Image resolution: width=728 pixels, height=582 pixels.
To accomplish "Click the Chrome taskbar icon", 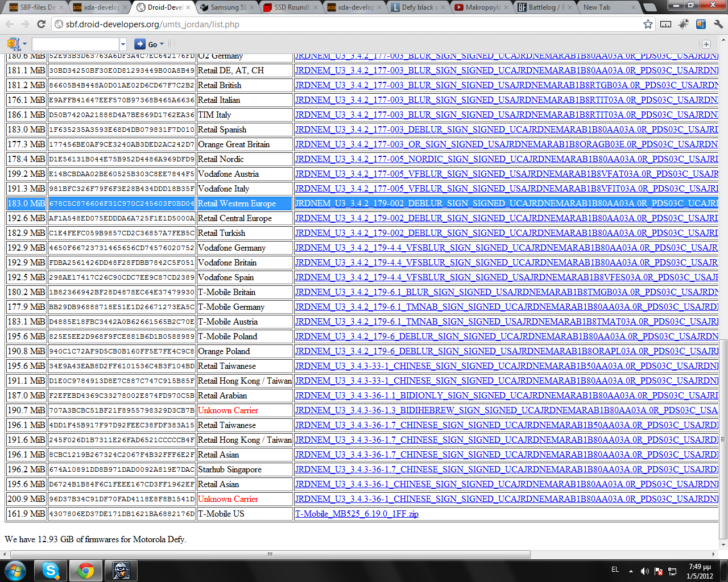I will coord(86,571).
